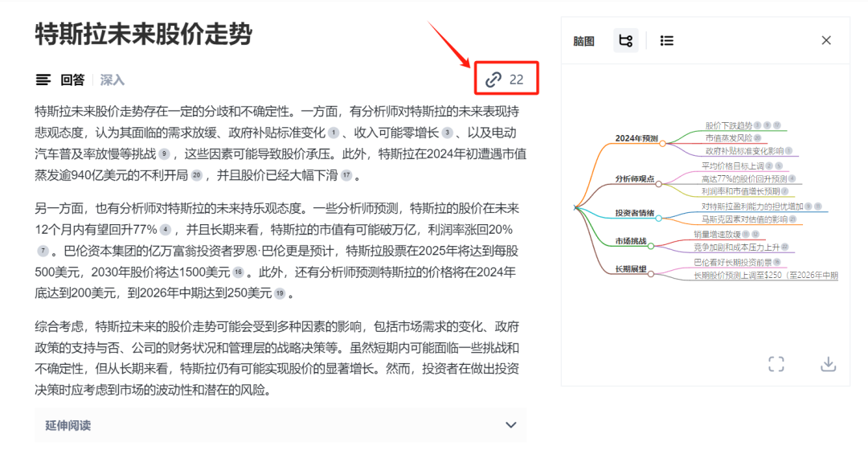Click leaf 对特斯拉盈利能力的担忧增加

coord(751,207)
